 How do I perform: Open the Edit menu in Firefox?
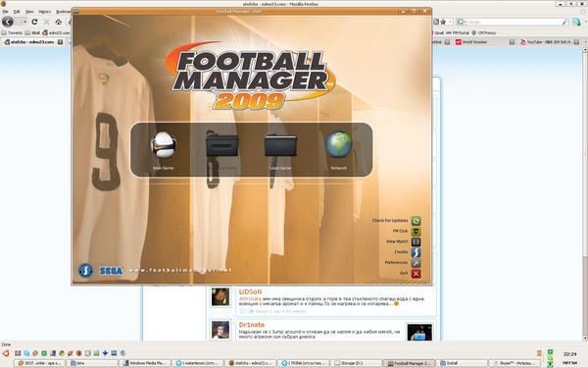pyautogui.click(x=17, y=12)
